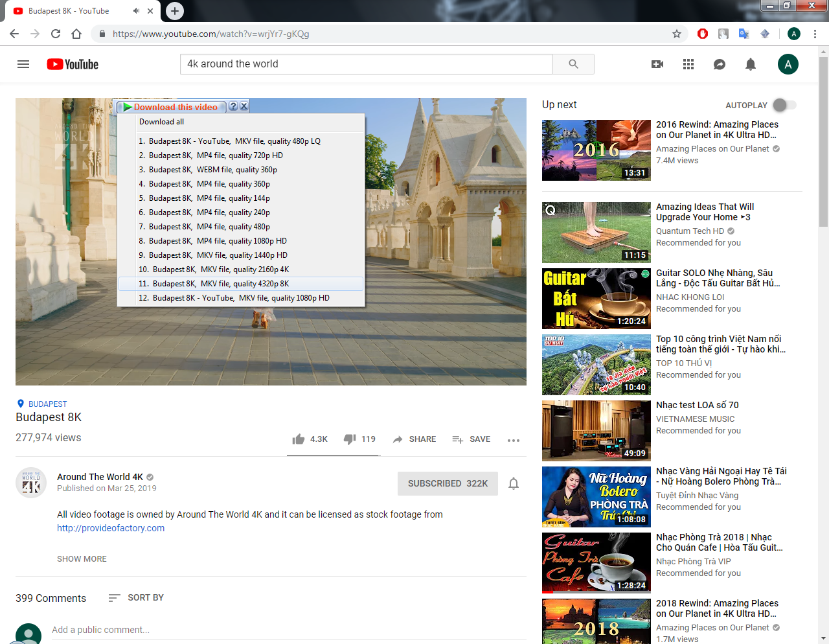Image resolution: width=829 pixels, height=644 pixels.
Task: Bookmark this page with star icon
Action: 677,34
